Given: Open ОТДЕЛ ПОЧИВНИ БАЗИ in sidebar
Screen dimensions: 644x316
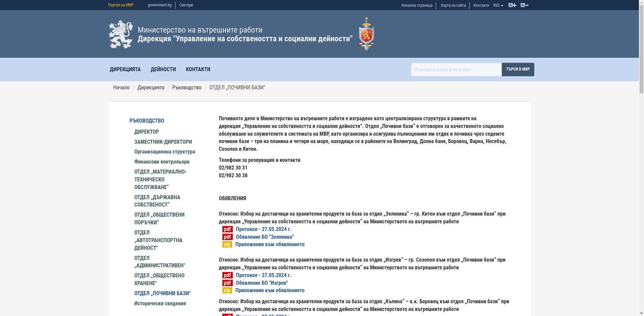Looking at the screenshot, I should pyautogui.click(x=162, y=294).
